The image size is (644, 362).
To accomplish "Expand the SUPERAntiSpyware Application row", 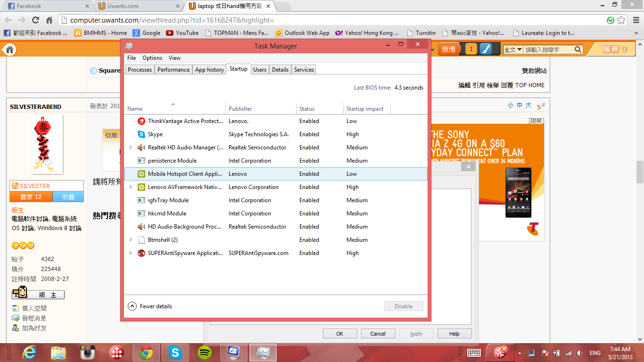I will click(131, 253).
